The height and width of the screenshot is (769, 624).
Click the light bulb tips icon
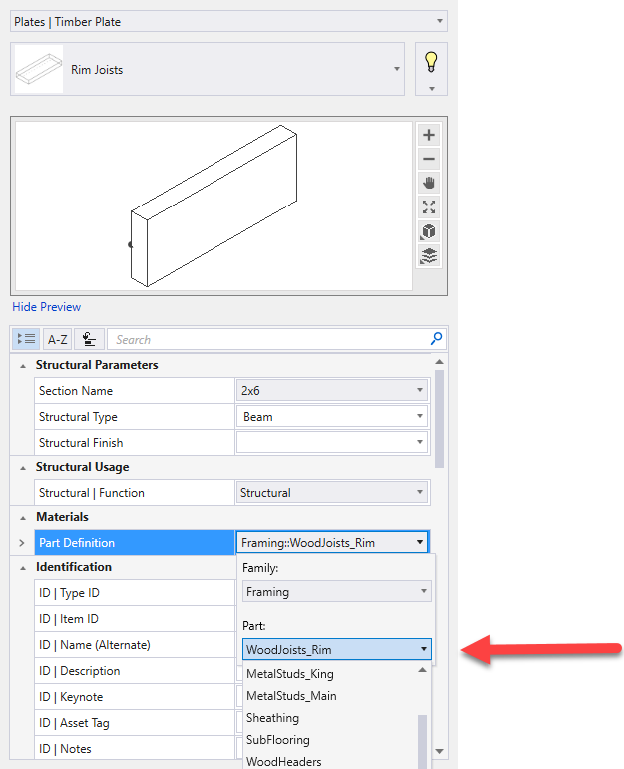[x=431, y=62]
